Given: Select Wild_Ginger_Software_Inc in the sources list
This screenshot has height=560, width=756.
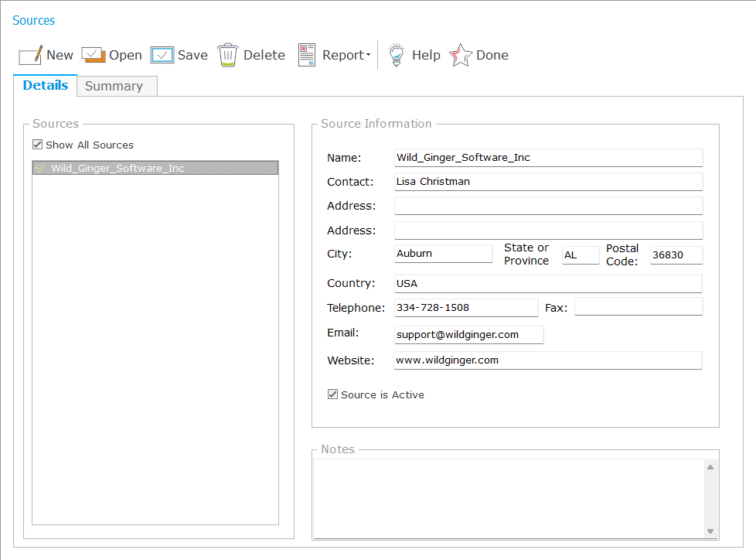Looking at the screenshot, I should point(155,168).
